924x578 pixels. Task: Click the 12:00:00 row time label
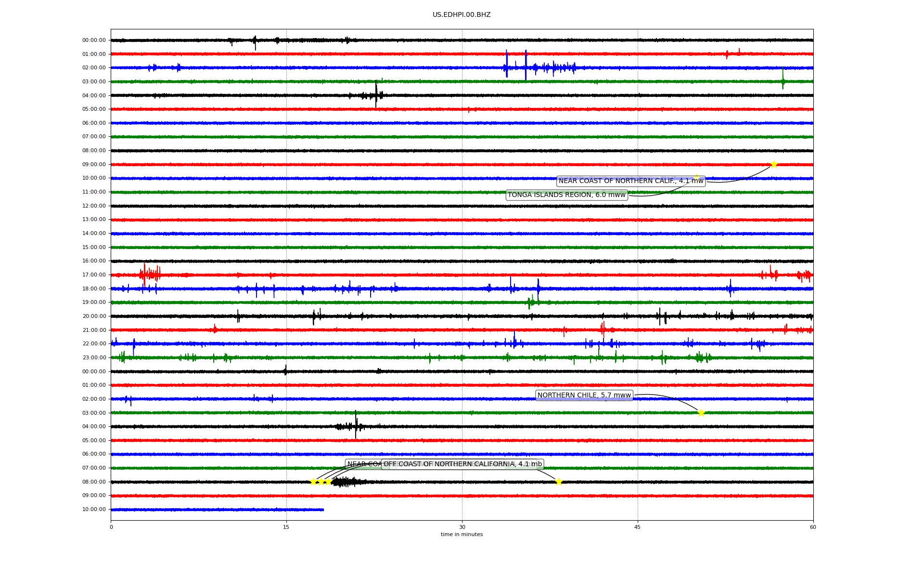tap(94, 206)
